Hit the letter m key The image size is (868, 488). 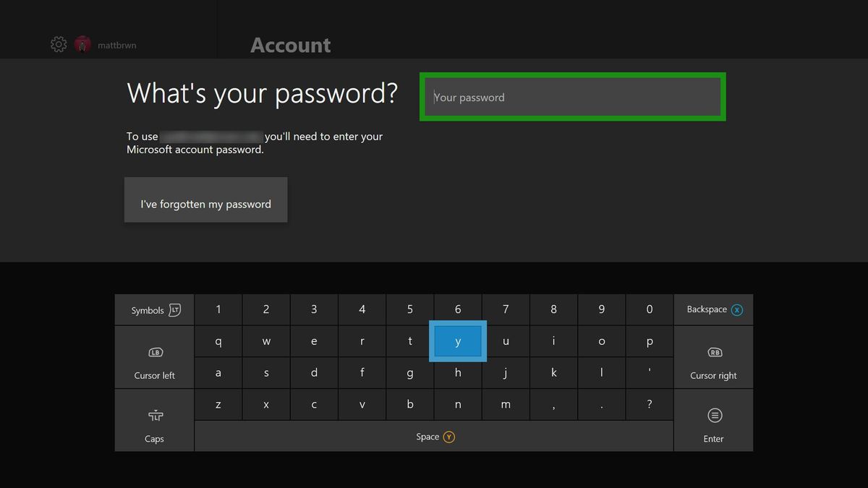pos(506,405)
